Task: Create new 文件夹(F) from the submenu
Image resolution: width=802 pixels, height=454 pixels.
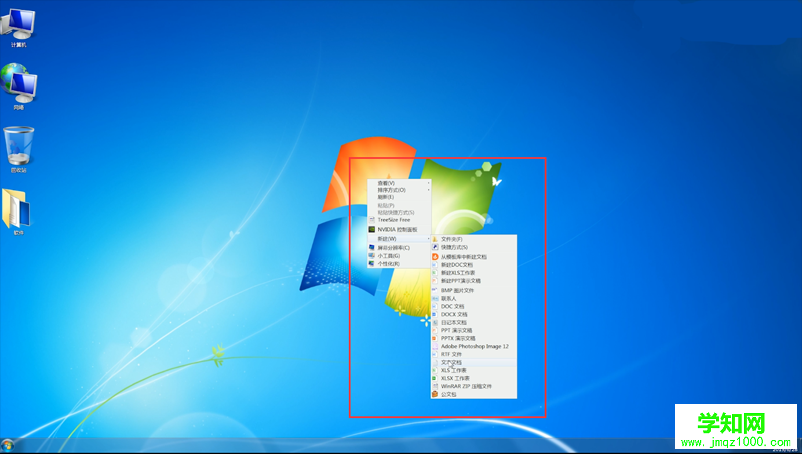Action: point(474,239)
